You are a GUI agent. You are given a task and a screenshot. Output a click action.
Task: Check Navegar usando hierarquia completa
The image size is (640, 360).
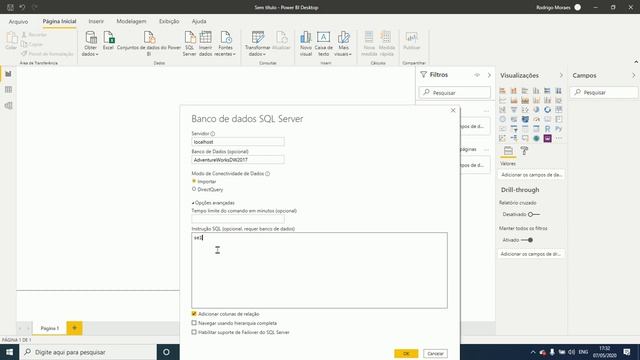point(194,323)
